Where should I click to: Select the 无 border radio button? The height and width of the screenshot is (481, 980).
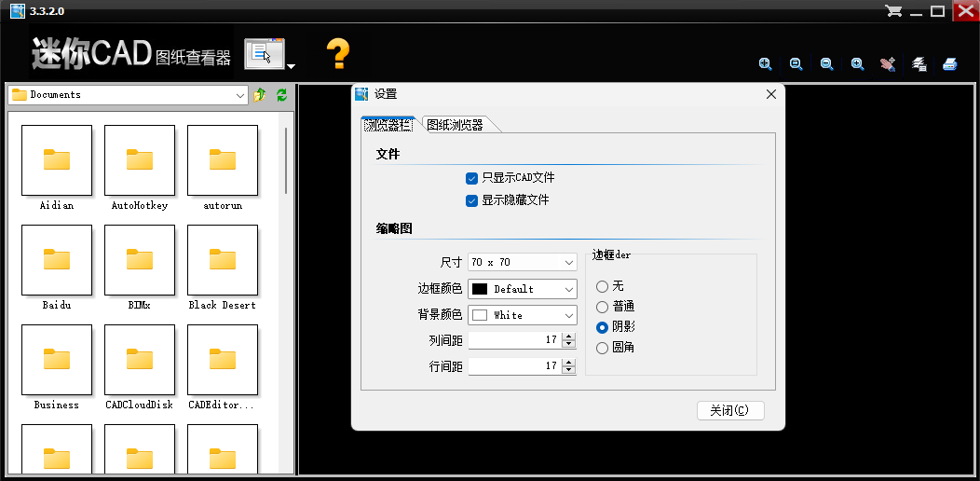coord(602,286)
